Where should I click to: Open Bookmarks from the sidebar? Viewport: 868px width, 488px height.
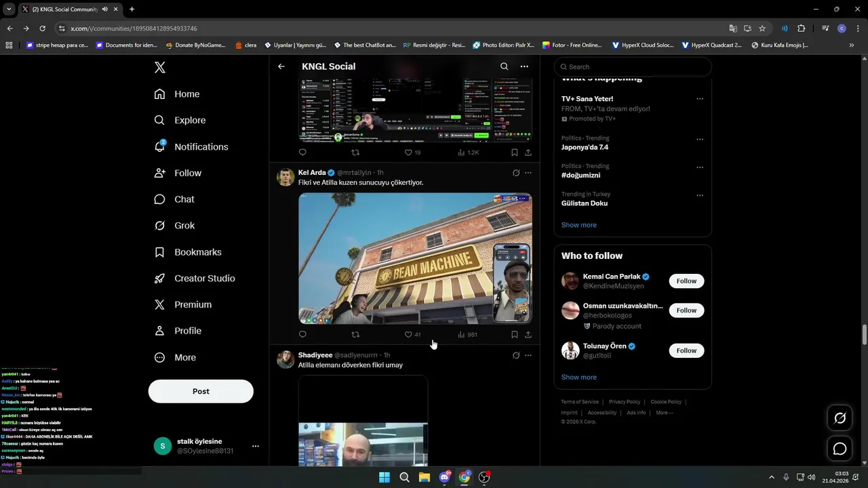(x=188, y=252)
